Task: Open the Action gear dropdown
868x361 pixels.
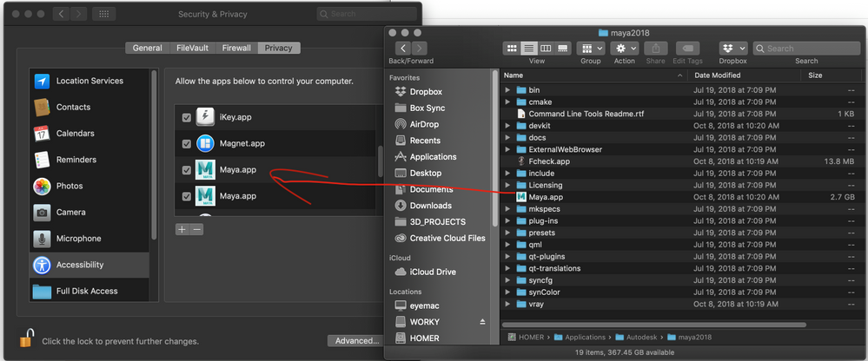Action: point(625,48)
